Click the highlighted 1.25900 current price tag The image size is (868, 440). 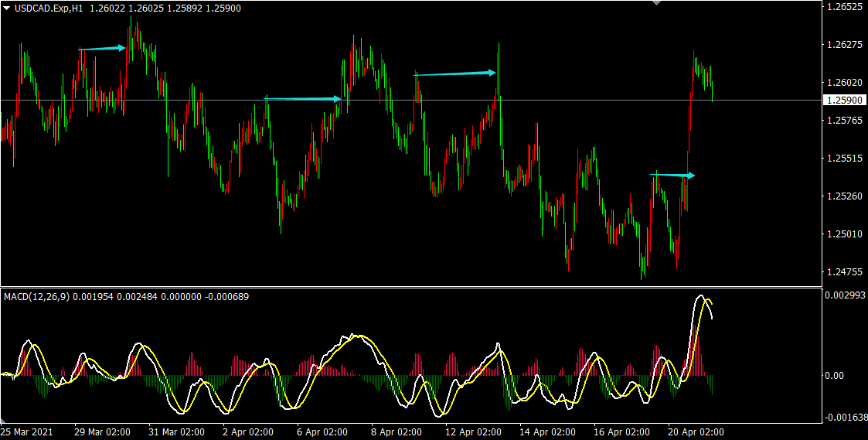[844, 101]
